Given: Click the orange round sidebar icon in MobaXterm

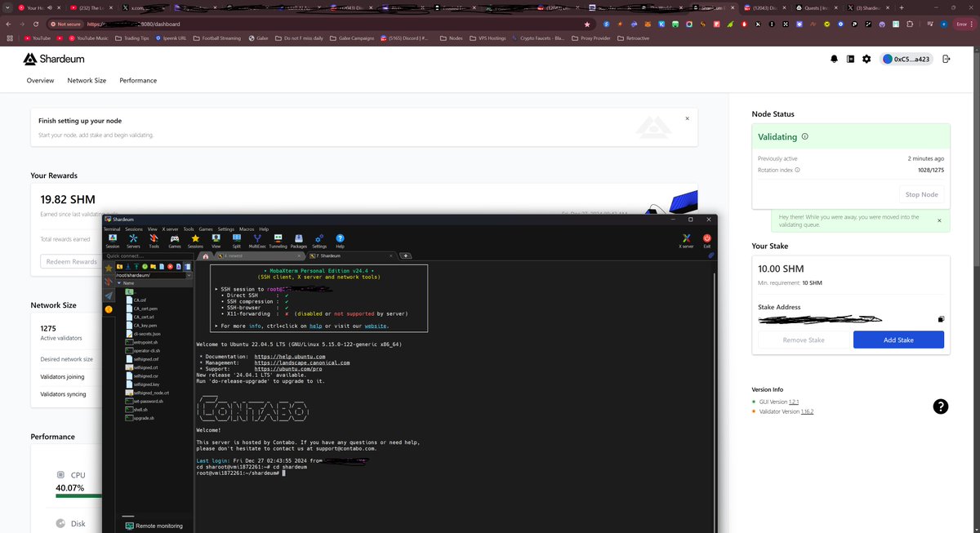Looking at the screenshot, I should (x=109, y=309).
